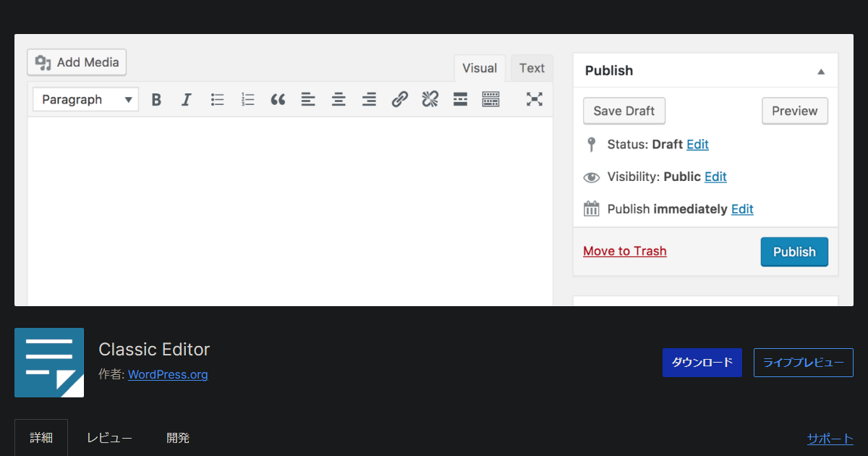868x456 pixels.
Task: Click the status pin icon
Action: tap(591, 144)
